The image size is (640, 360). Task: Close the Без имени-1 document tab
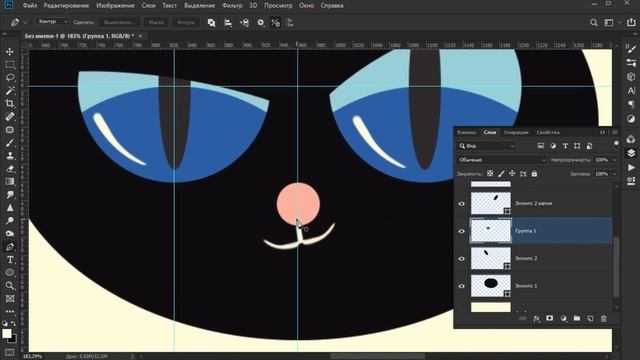[x=140, y=36]
